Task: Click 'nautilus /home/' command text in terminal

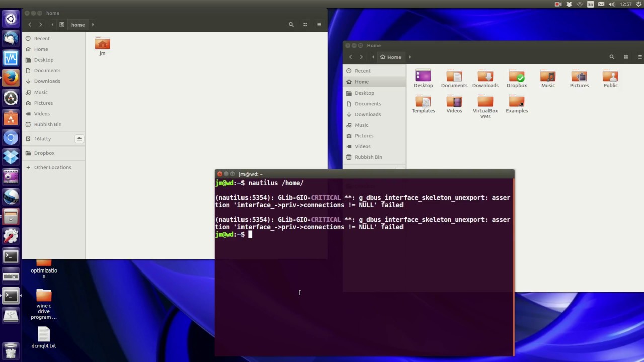Action: 276,183
